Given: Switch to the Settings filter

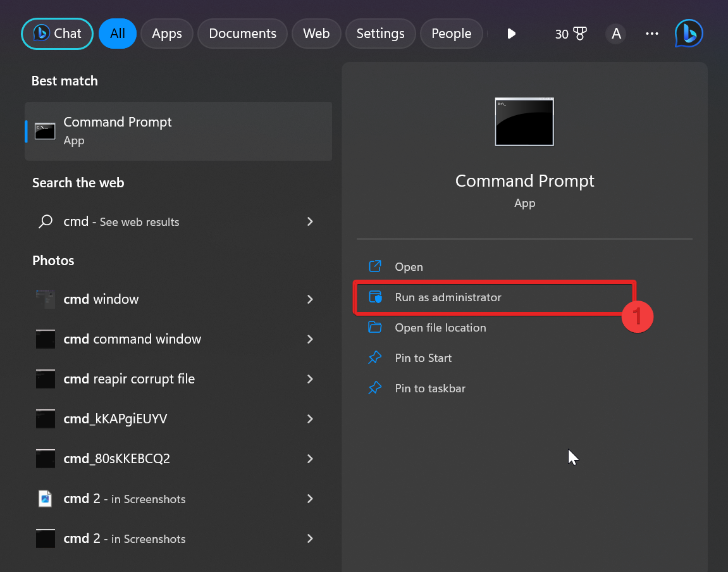Looking at the screenshot, I should point(380,34).
